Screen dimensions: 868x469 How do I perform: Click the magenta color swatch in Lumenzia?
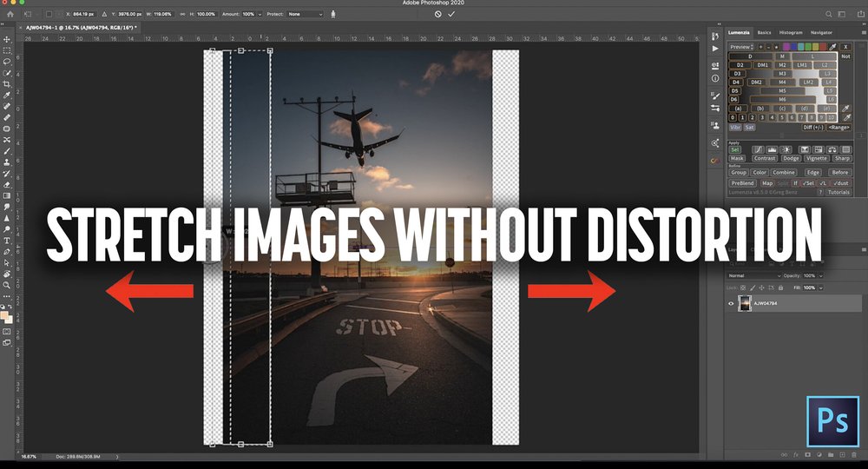click(785, 47)
